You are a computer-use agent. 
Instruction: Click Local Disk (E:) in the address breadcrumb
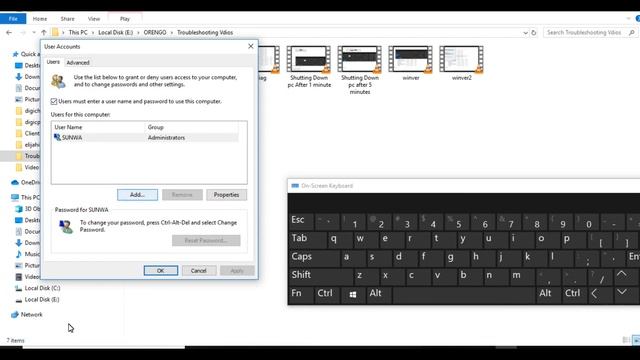[116, 32]
